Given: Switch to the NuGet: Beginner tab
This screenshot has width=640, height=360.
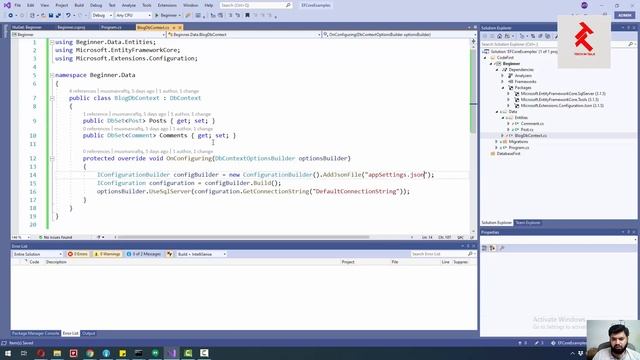Looking at the screenshot, I should [27, 27].
